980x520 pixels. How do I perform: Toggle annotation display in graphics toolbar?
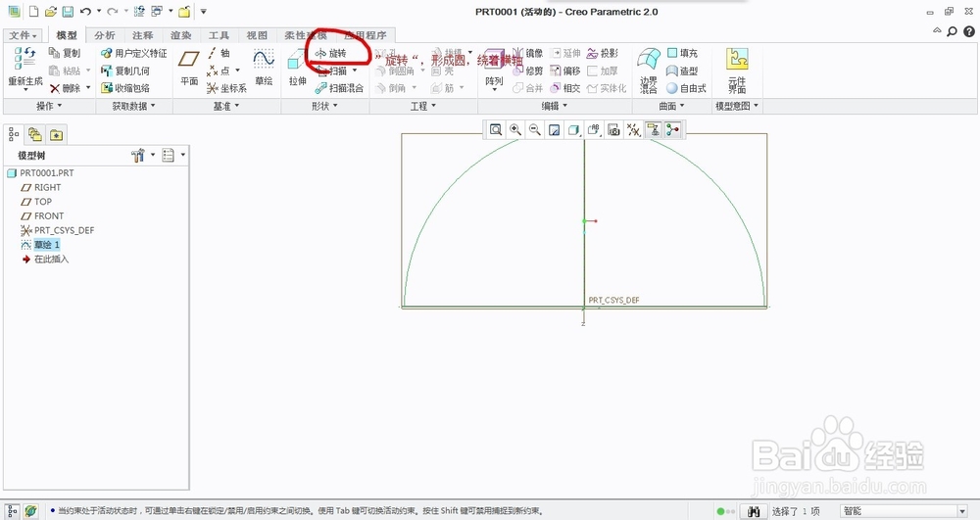pos(653,129)
